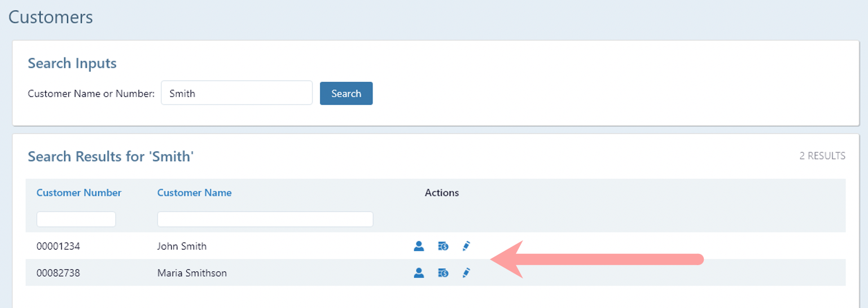Click the "Search Results for 'Smith'" heading
Screen dimensions: 868x308
111,156
